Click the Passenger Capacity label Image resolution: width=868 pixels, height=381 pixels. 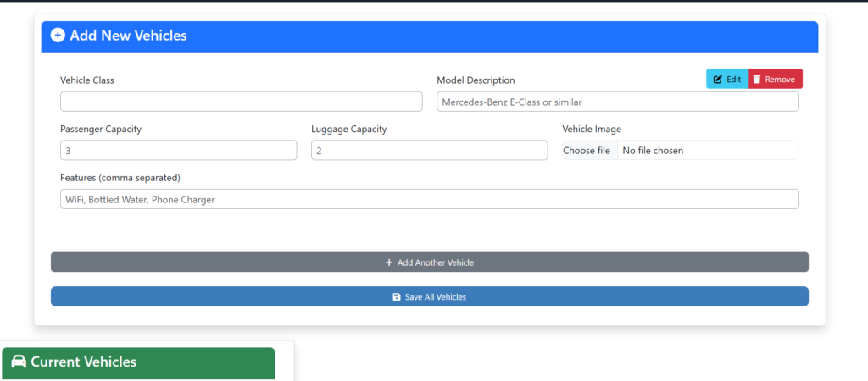(x=101, y=129)
